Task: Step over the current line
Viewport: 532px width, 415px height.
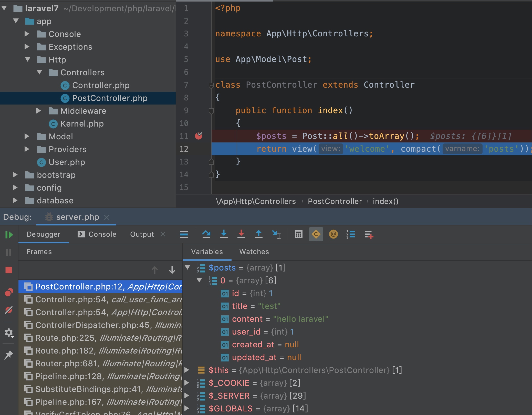Action: pyautogui.click(x=206, y=234)
